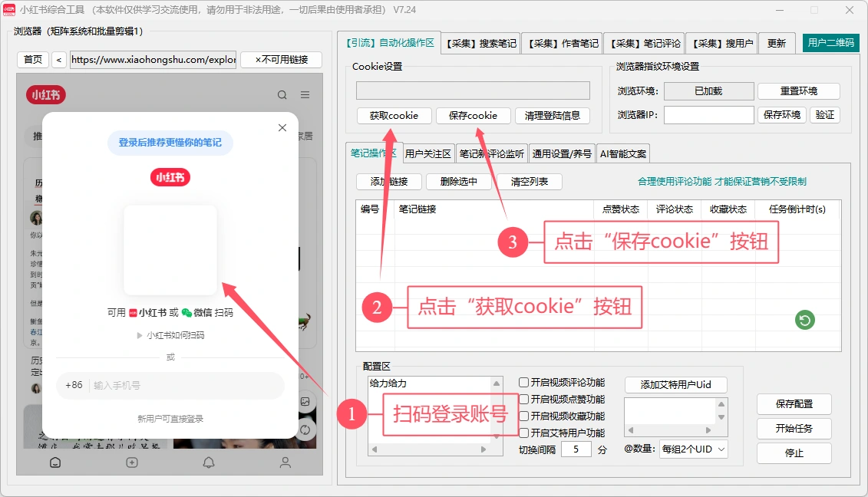Switch to 【采集】搜用户 tab
Viewport: 868px width, 497px height.
point(722,43)
